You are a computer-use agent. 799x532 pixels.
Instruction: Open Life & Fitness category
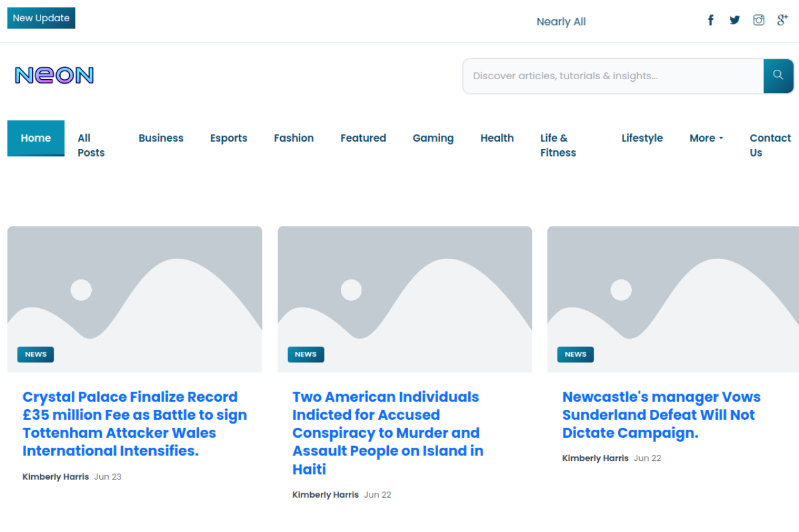(x=558, y=145)
